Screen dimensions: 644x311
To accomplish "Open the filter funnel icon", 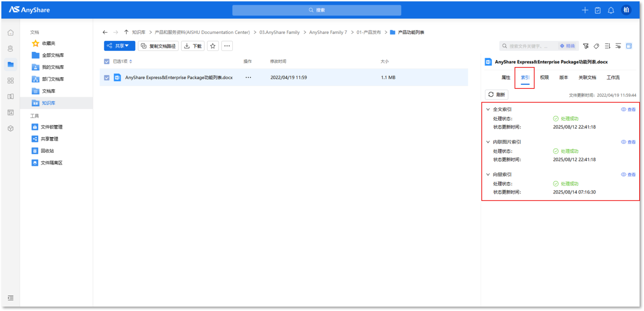I will pos(586,46).
